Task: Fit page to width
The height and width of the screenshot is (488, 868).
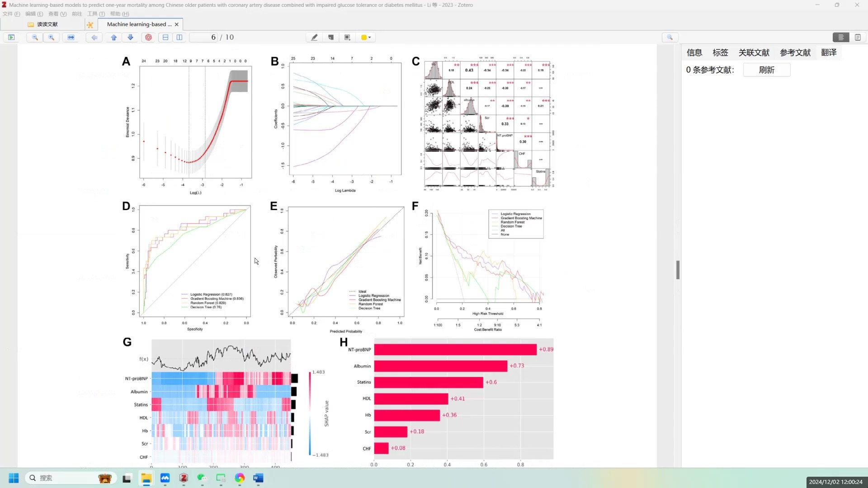Action: (x=71, y=38)
